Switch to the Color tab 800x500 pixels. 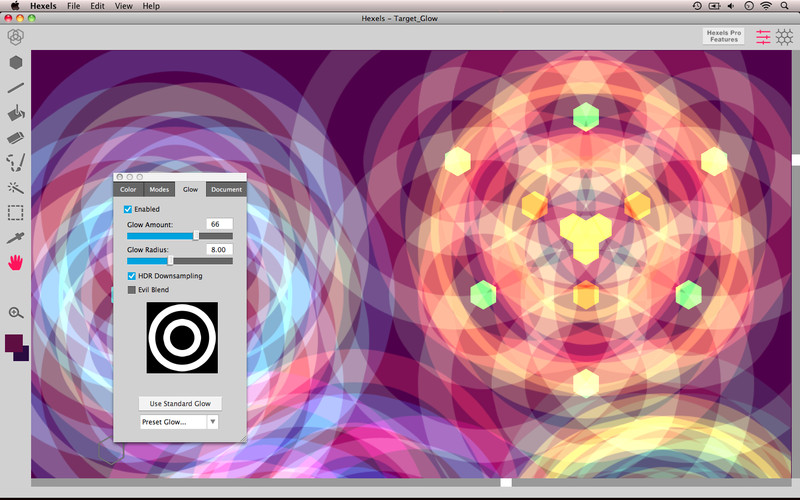point(128,189)
